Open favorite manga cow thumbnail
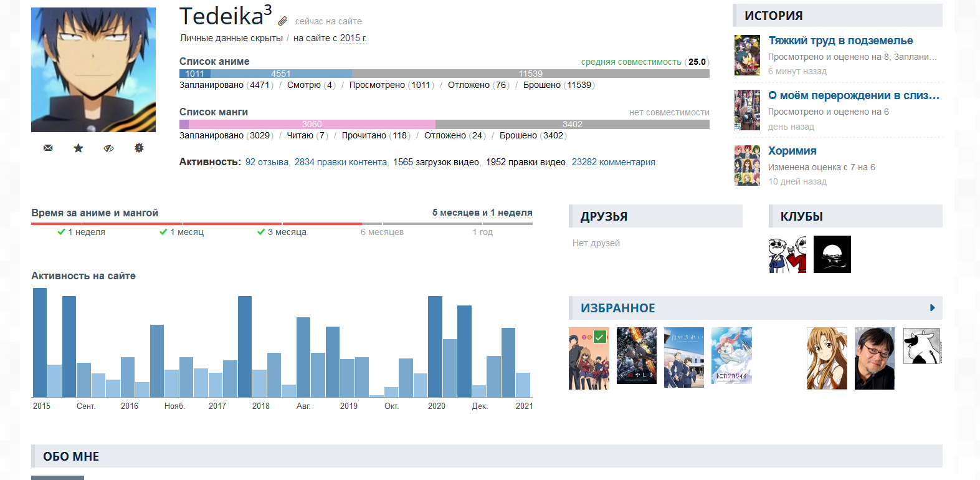The width and height of the screenshot is (980, 480). click(x=921, y=347)
